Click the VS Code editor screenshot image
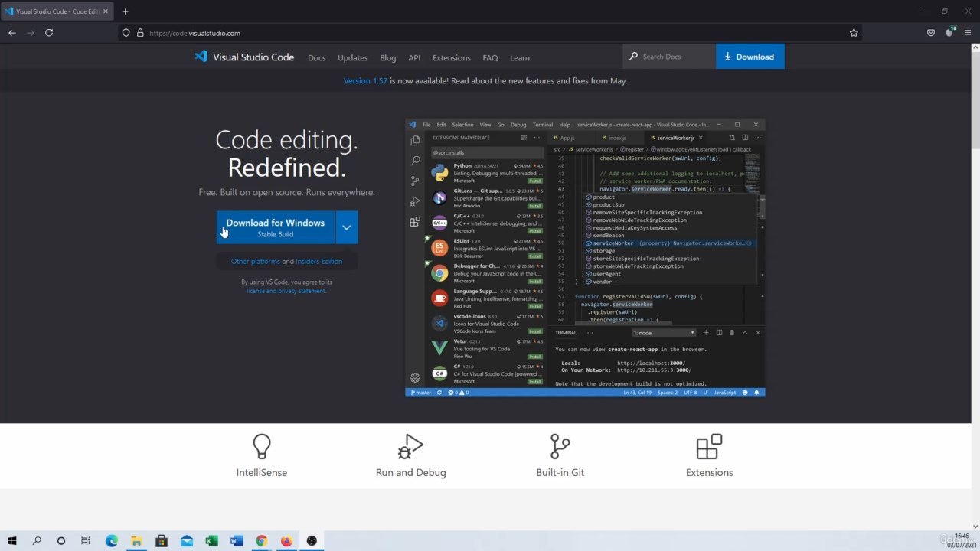The height and width of the screenshot is (551, 980). click(x=585, y=257)
